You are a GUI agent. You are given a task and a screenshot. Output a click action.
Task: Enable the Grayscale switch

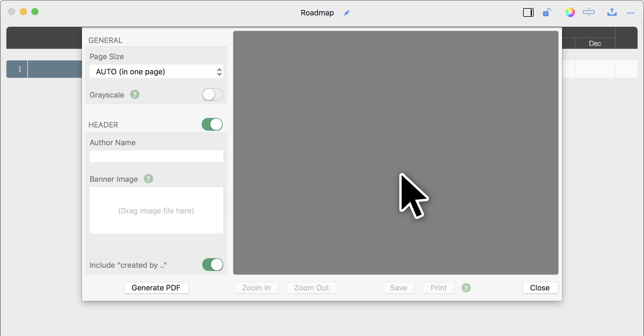pos(212,95)
